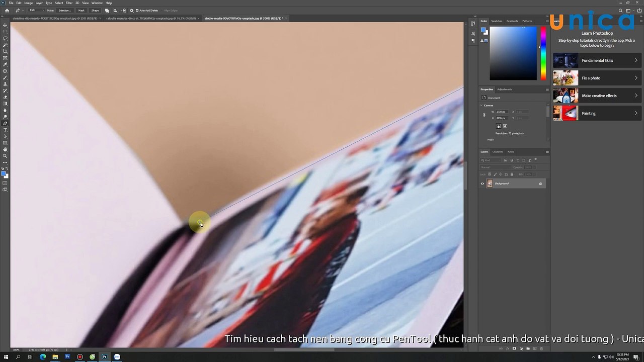Select the Magic Wand tool

tap(5, 45)
